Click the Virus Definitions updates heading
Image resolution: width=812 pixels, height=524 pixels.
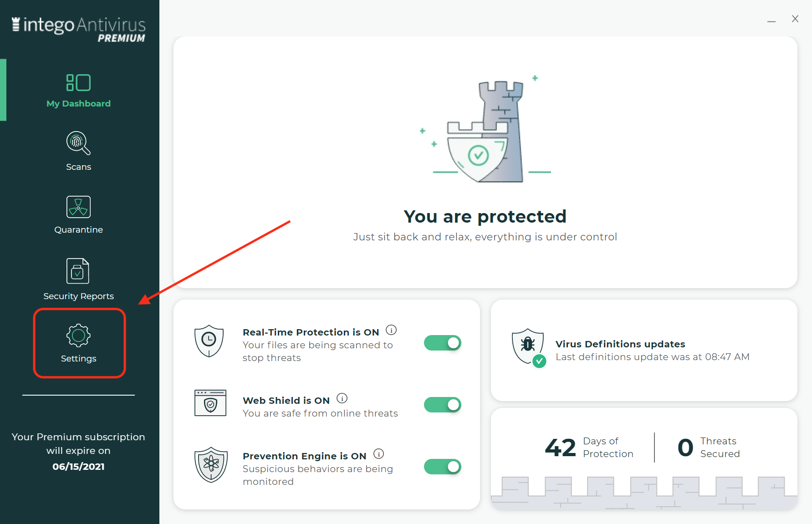tap(620, 344)
